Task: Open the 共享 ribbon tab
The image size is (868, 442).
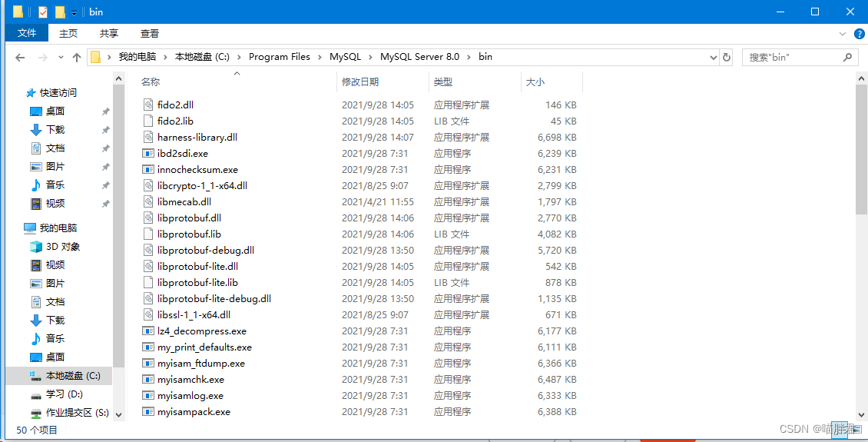Action: click(109, 33)
